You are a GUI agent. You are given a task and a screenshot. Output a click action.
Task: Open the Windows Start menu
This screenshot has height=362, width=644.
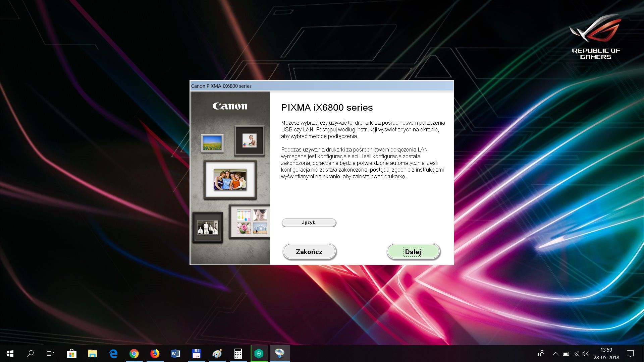click(x=10, y=354)
